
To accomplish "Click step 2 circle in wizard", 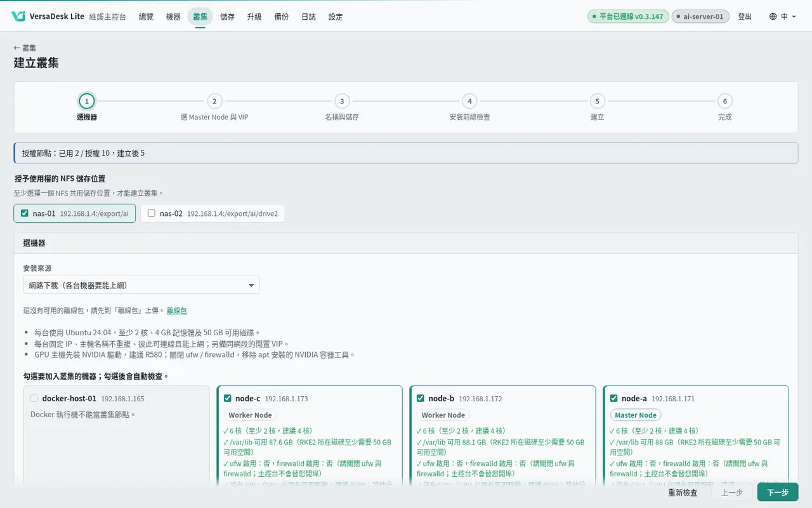I will [x=214, y=101].
